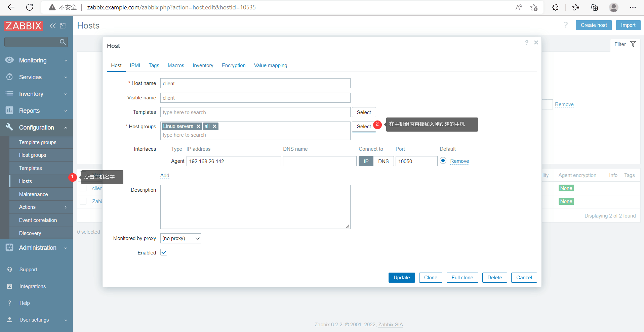Expand the Reports menu
This screenshot has width=644, height=332.
click(66, 111)
